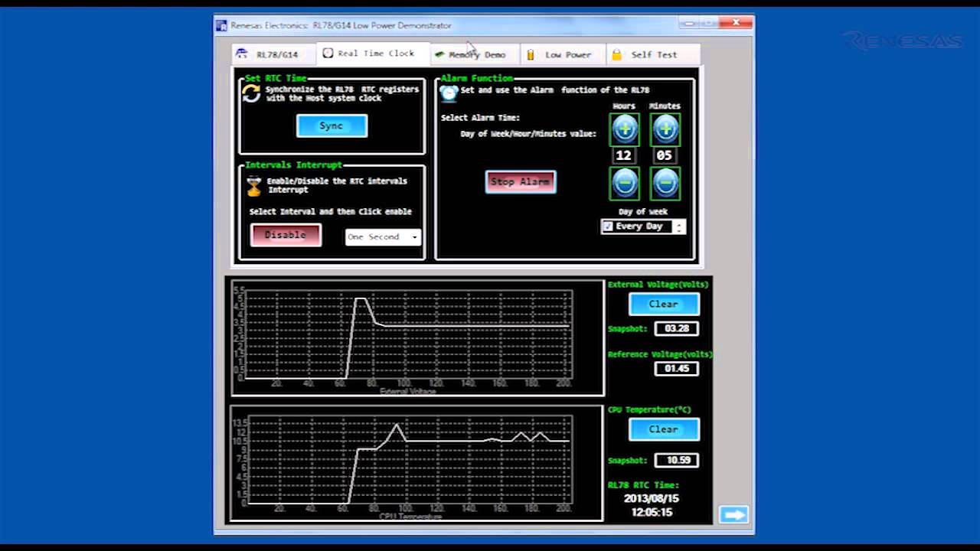Click the Stop Alarm button
The width and height of the screenshot is (980, 551).
pos(521,181)
